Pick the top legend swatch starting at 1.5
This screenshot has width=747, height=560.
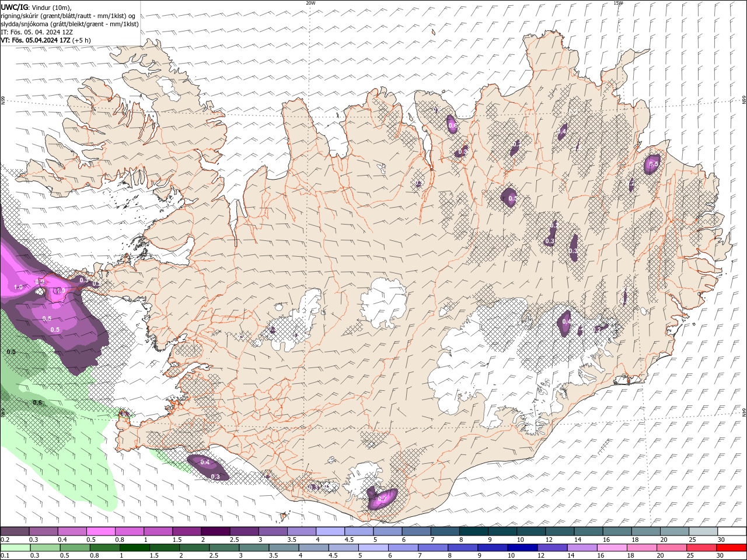187,531
